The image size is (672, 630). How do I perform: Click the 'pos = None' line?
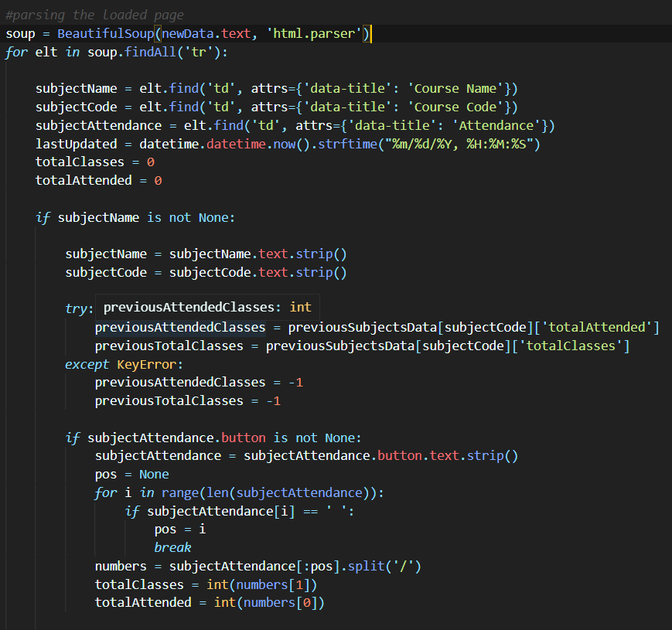(131, 474)
